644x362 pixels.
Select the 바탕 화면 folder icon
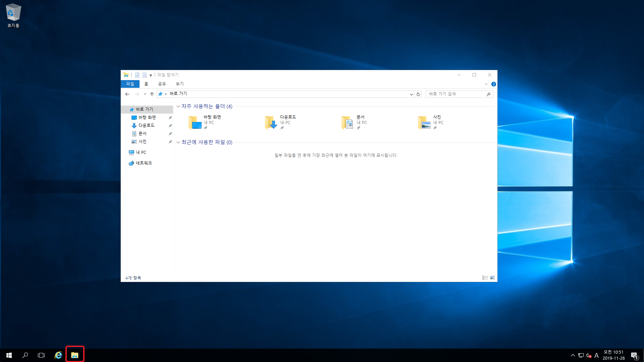[x=195, y=123]
